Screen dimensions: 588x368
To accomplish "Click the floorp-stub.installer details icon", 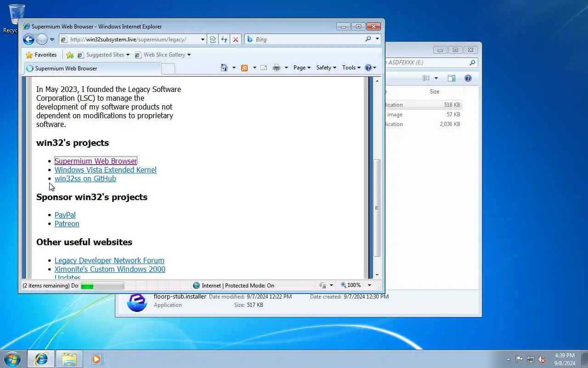I will [x=137, y=302].
